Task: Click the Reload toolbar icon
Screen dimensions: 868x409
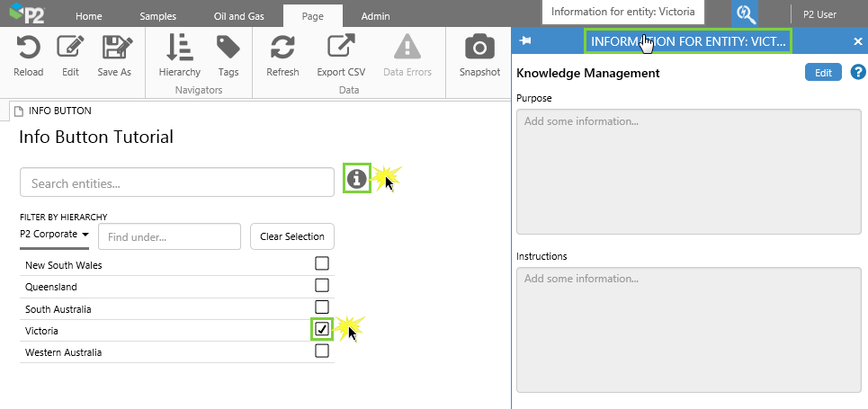Action: [29, 48]
